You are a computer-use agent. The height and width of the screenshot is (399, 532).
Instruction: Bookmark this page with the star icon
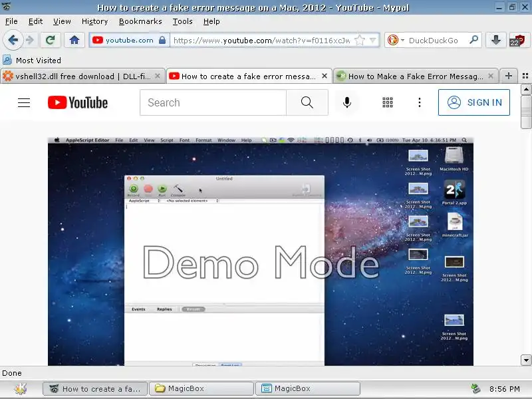(359, 41)
